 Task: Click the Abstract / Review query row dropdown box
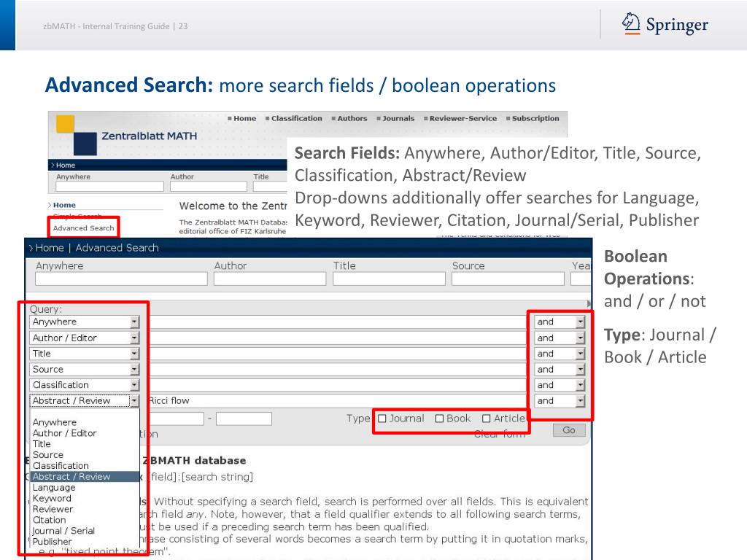(85, 400)
